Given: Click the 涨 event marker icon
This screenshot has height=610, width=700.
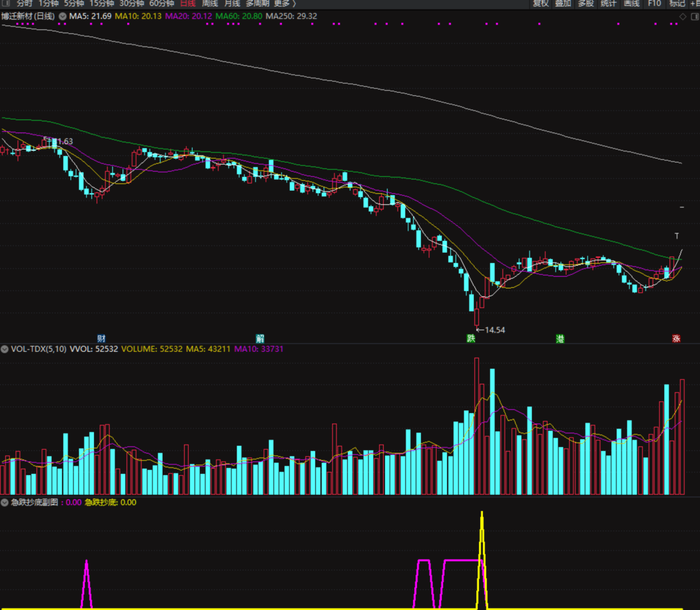Looking at the screenshot, I should coord(676,338).
